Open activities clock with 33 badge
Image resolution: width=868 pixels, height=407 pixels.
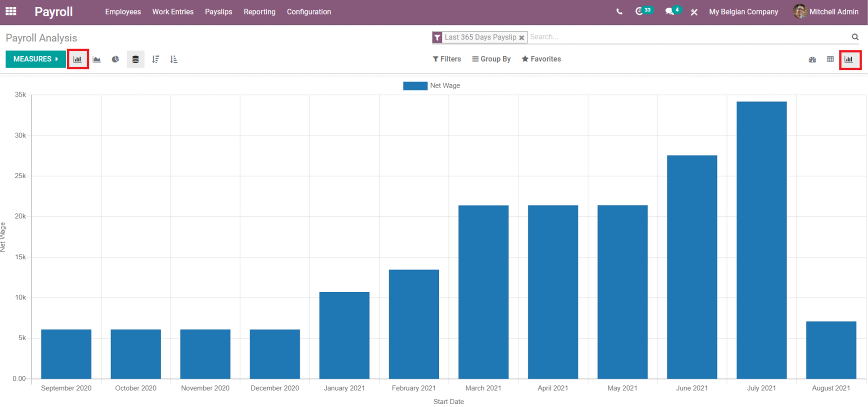(x=643, y=11)
